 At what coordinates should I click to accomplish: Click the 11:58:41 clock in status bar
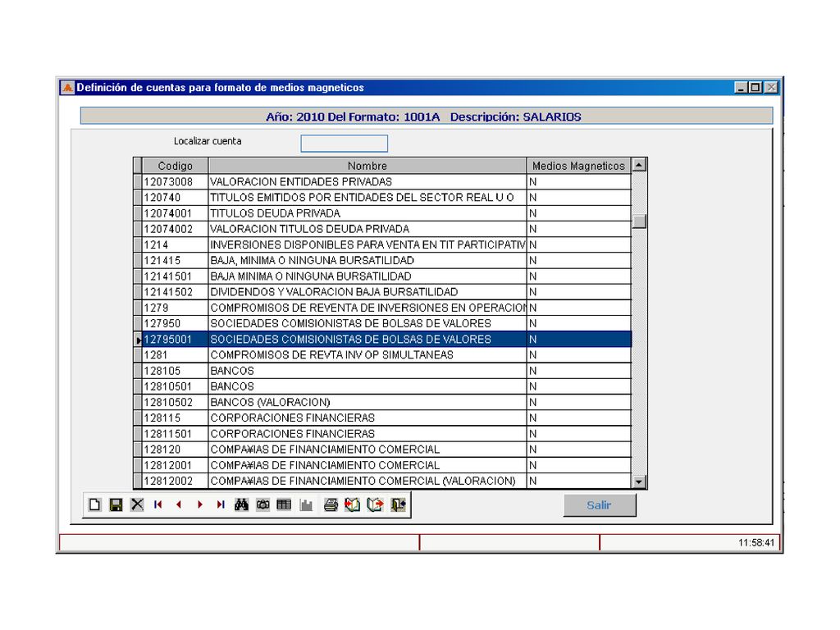pos(756,543)
